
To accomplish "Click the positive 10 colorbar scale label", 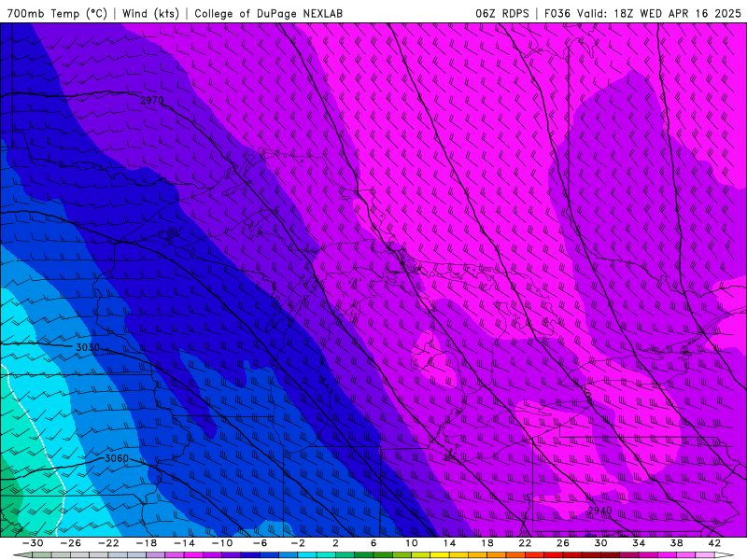I will [412, 543].
